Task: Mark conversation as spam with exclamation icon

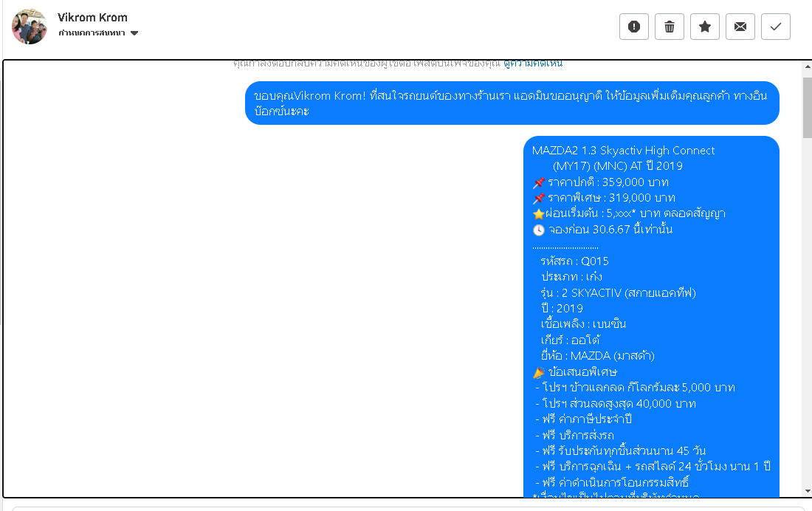Action: pyautogui.click(x=634, y=27)
